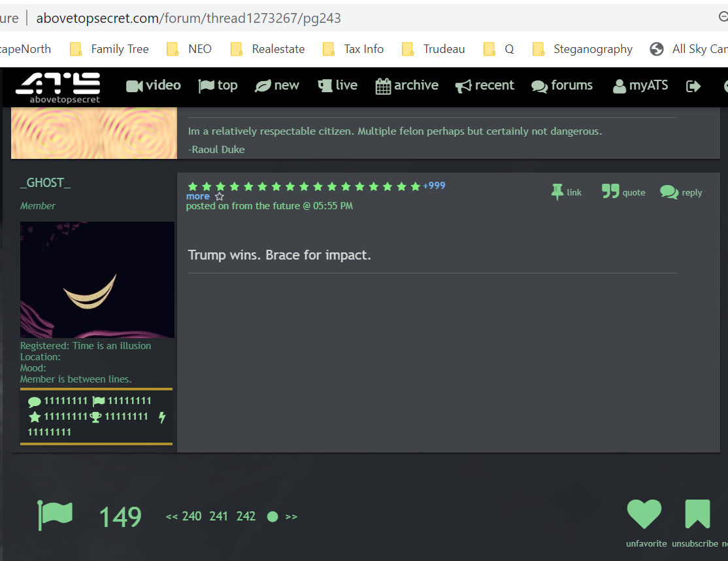Viewport: 728px width, 561px height.
Task: Go to page 241
Action: click(219, 517)
